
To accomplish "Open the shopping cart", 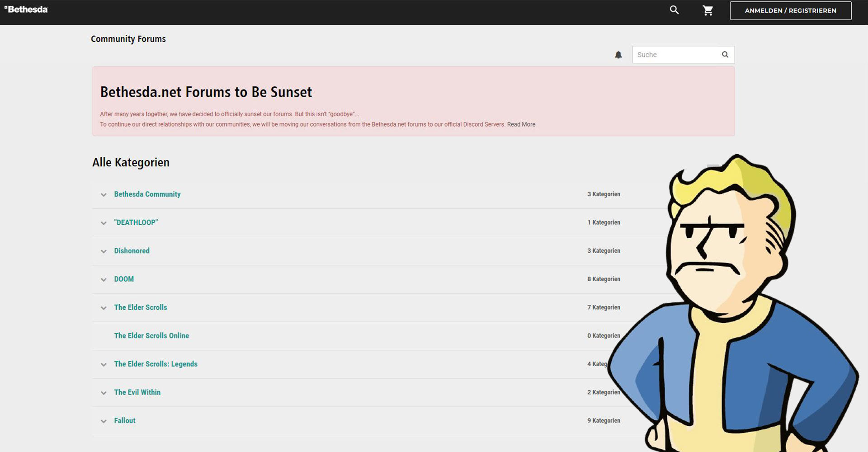I will pyautogui.click(x=708, y=10).
